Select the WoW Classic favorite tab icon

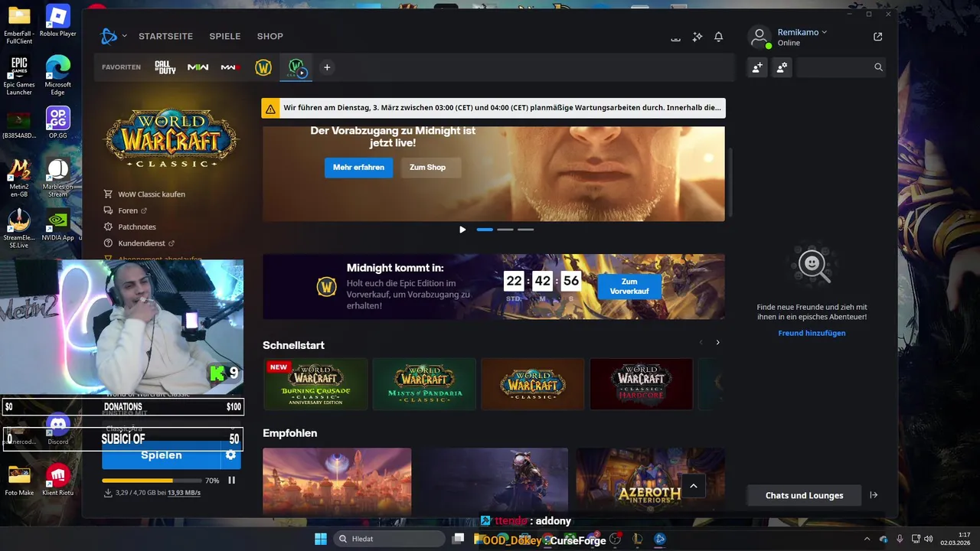coord(296,67)
